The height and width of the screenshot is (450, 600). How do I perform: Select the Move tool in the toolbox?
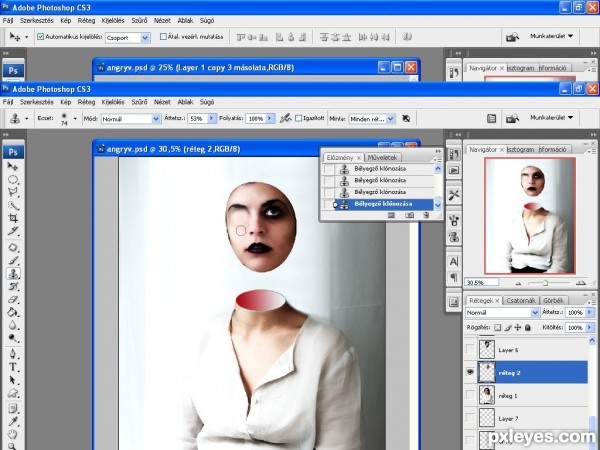tap(13, 166)
